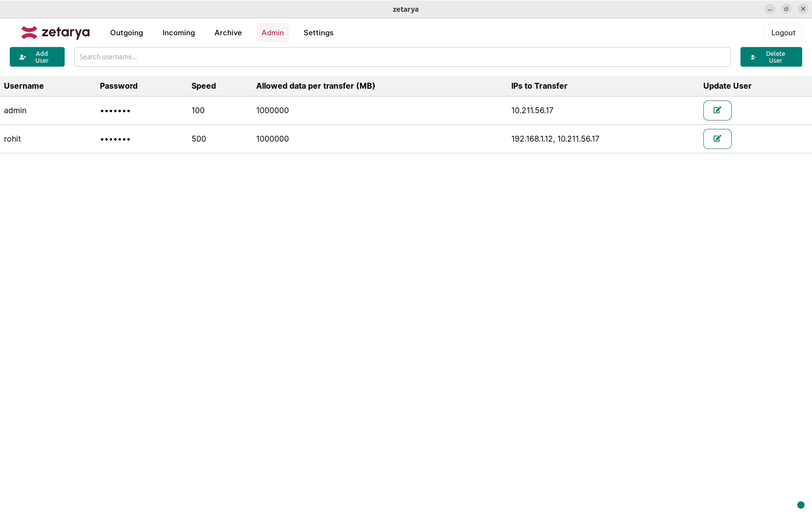Close the zetarya window

click(x=803, y=9)
